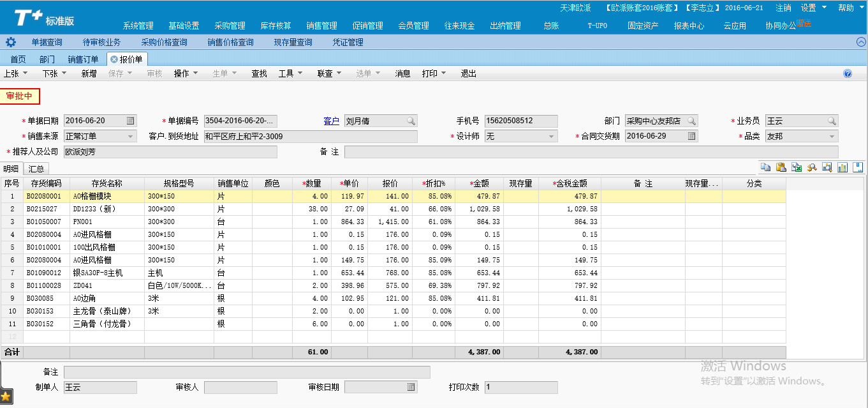Open the calendar icon for 审核日期
Viewport: 868px width, 408px height.
coord(411,387)
